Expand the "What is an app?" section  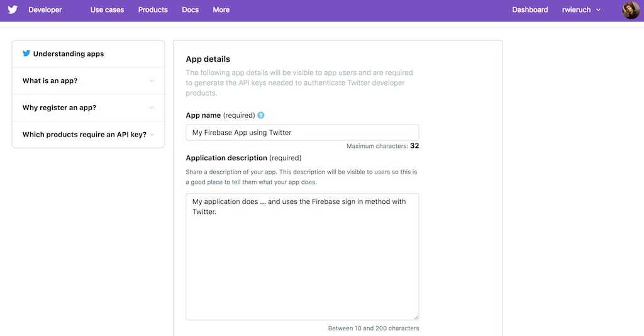pyautogui.click(x=50, y=81)
